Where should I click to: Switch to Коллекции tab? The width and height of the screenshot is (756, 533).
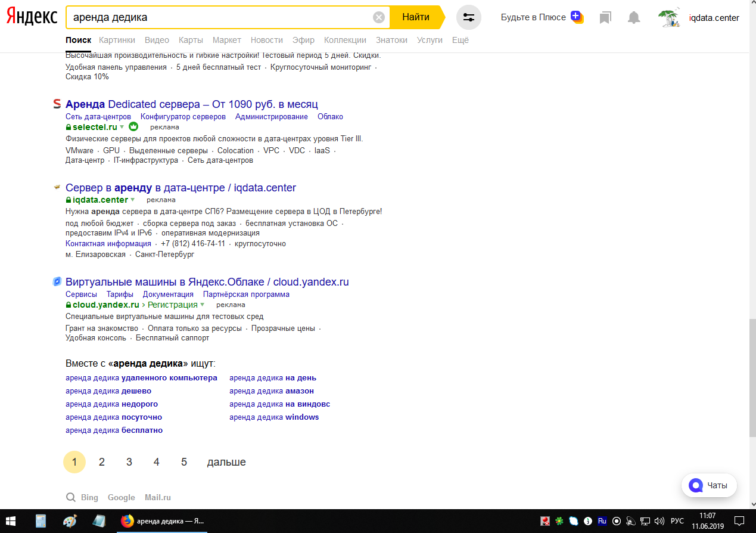click(x=345, y=40)
